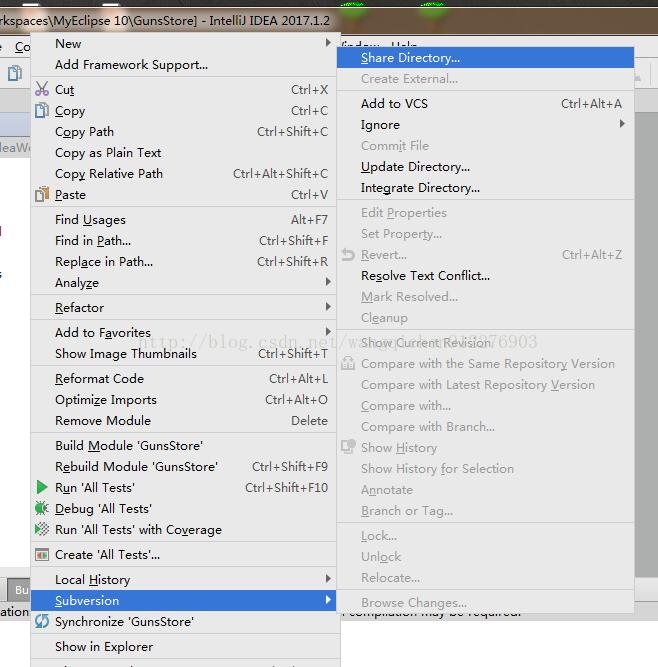The width and height of the screenshot is (658, 667).
Task: Expand the New submenu arrow
Action: 328,43
